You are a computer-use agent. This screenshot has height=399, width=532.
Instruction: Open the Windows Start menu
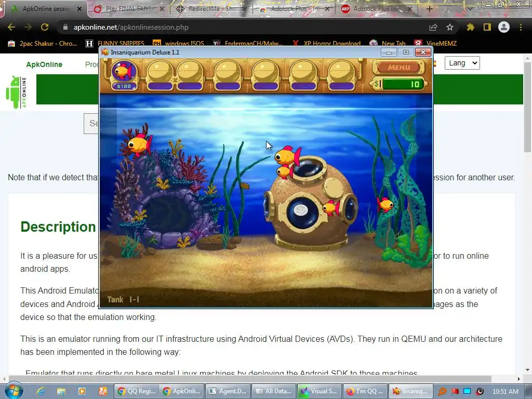coord(14,391)
